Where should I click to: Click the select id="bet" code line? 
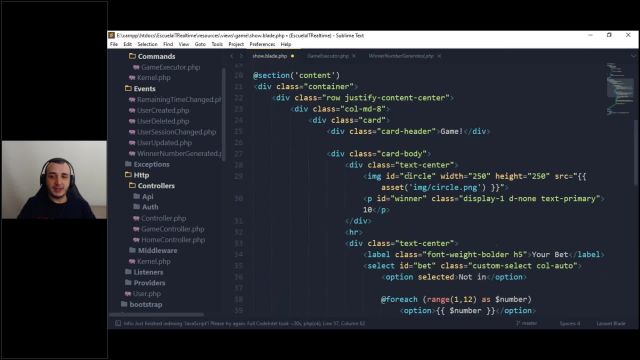(472, 266)
